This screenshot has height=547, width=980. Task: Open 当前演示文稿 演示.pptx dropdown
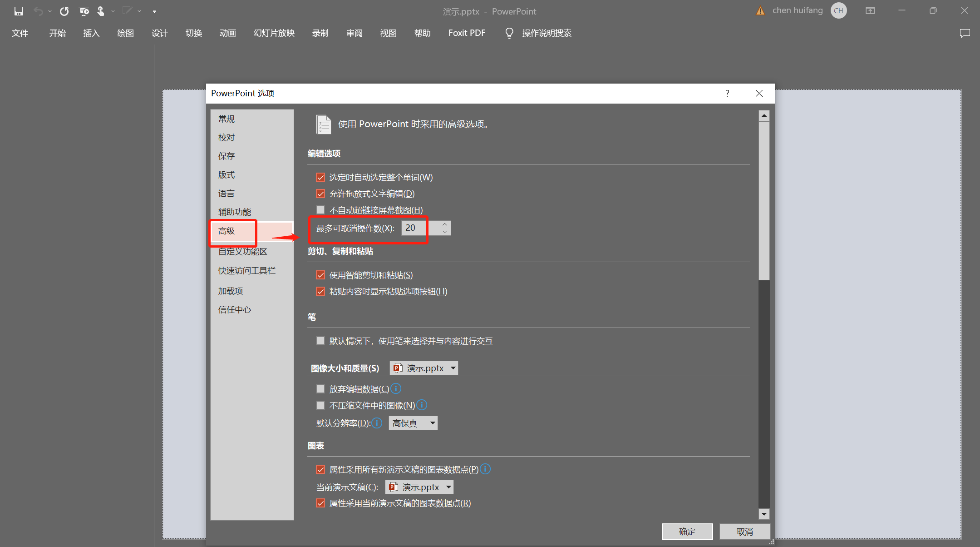(x=419, y=487)
